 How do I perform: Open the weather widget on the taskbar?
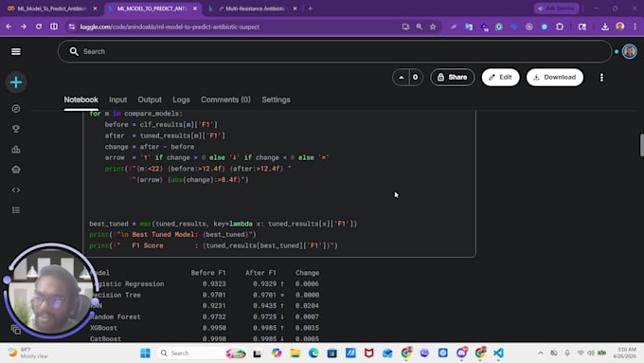pyautogui.click(x=28, y=354)
